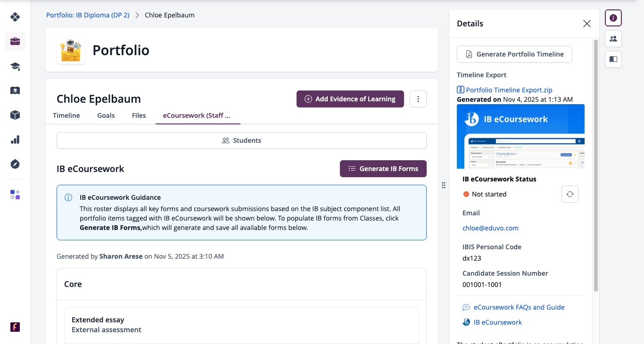The width and height of the screenshot is (644, 344).
Task: Click the chloe@eduvo.com email link
Action: click(490, 228)
